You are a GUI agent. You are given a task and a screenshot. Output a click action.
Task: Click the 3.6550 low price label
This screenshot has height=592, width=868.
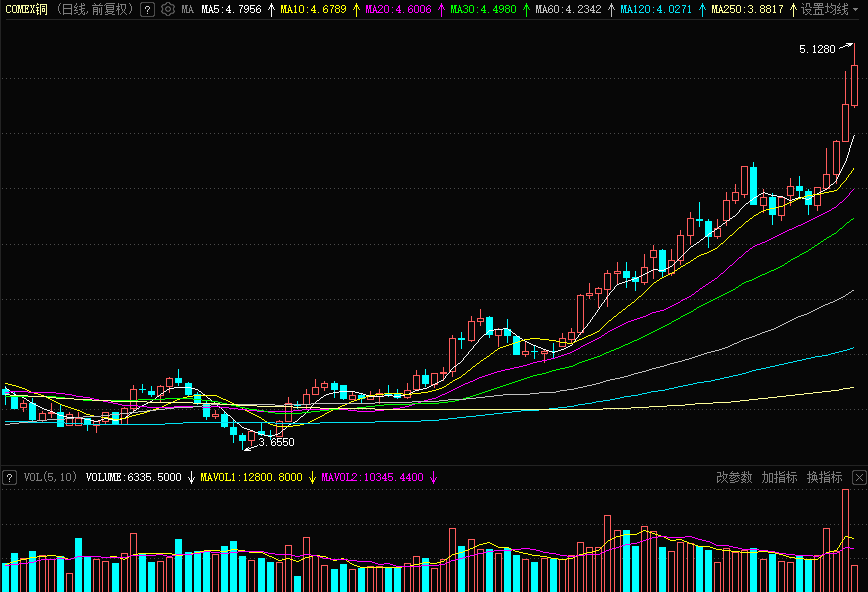pos(277,441)
